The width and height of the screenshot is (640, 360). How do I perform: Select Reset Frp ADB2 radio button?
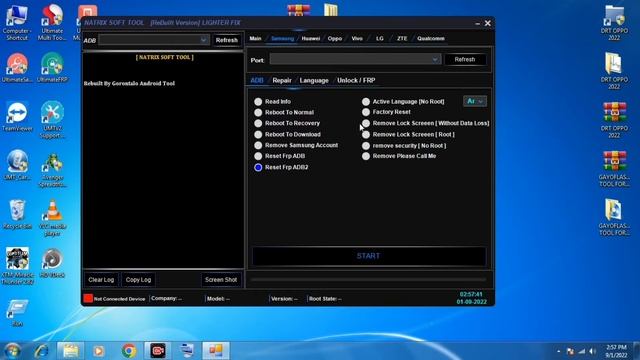point(258,167)
